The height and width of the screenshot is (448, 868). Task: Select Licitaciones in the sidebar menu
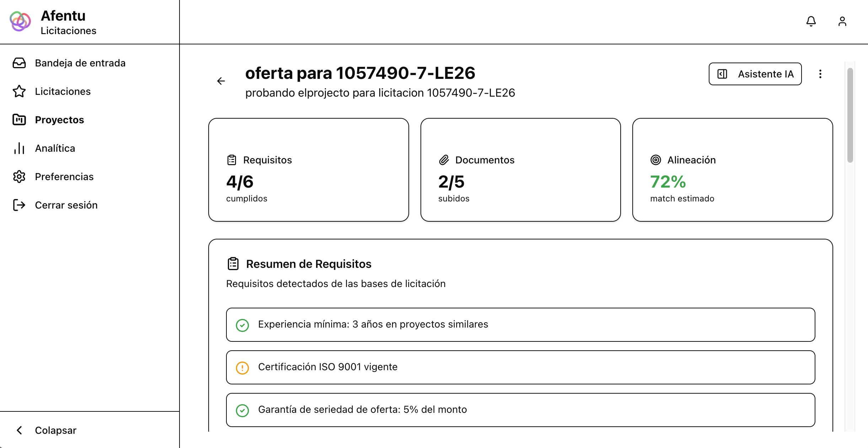[x=63, y=91]
